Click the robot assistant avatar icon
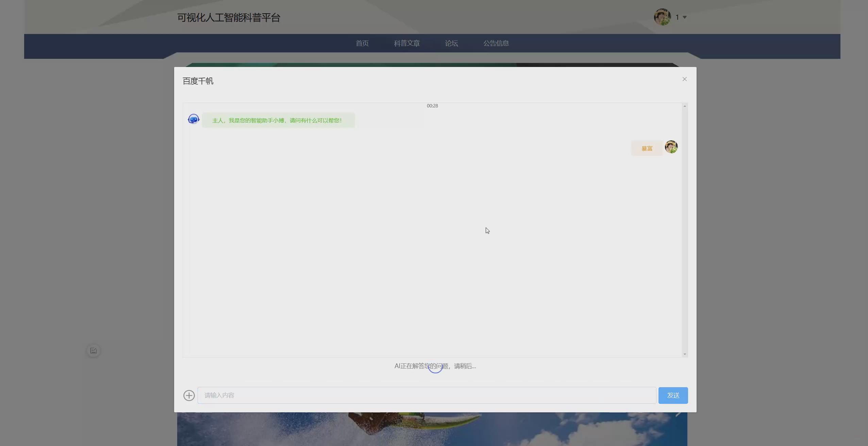Viewport: 868px width, 446px height. tap(194, 119)
